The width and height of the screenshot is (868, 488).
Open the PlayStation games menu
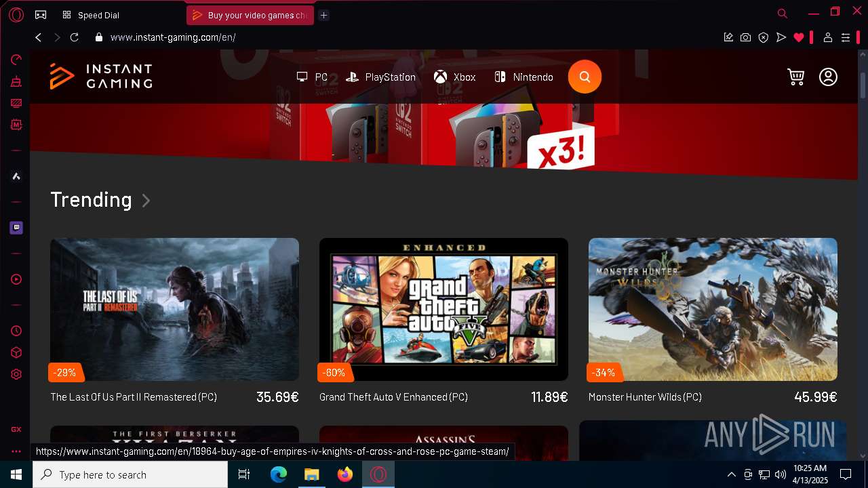pyautogui.click(x=380, y=77)
